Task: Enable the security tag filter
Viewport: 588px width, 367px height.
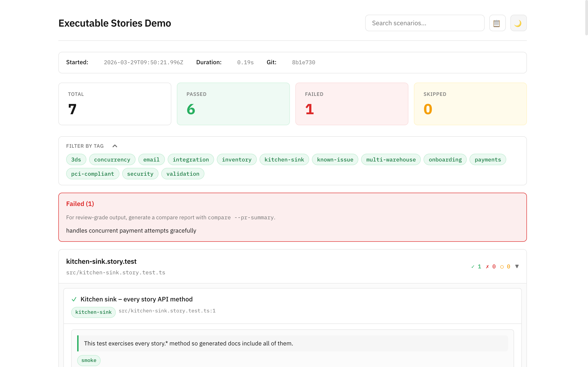Action: click(140, 174)
